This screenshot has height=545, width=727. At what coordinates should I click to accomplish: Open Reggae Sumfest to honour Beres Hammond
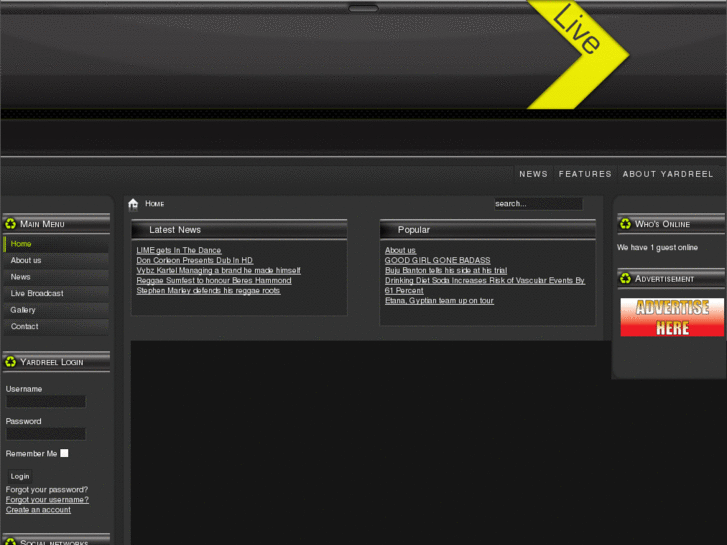tap(214, 281)
